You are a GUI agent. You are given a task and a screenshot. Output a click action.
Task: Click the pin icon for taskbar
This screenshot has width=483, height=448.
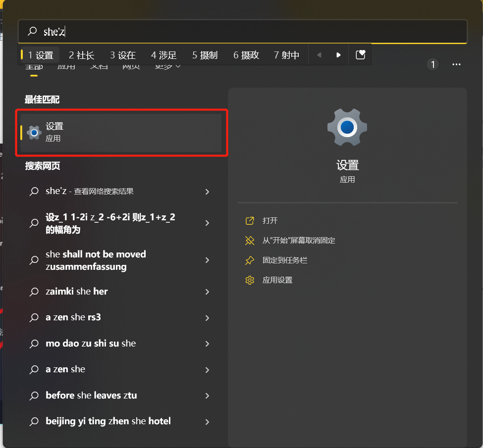250,260
